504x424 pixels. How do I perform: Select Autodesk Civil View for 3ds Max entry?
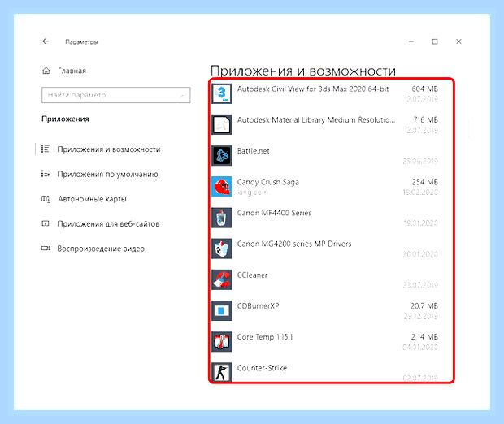click(x=313, y=89)
